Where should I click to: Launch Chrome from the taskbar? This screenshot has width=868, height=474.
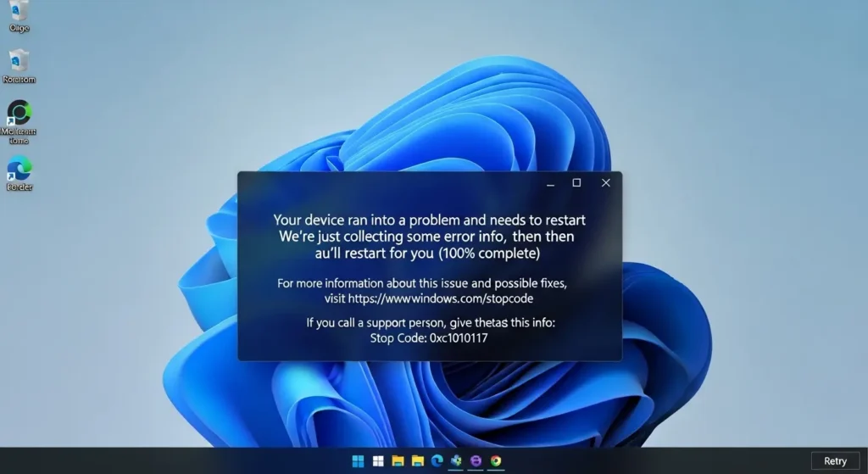496,460
